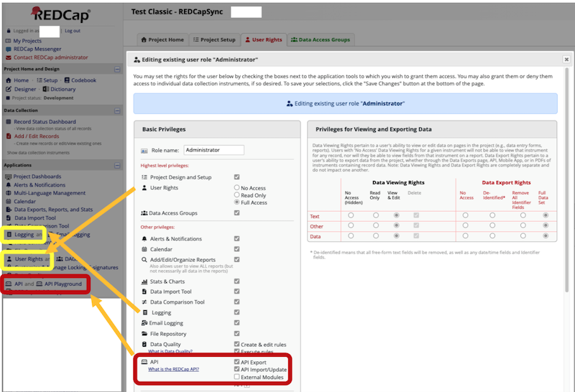Click the Data Import Tool icon in sidebar

[x=9, y=218]
